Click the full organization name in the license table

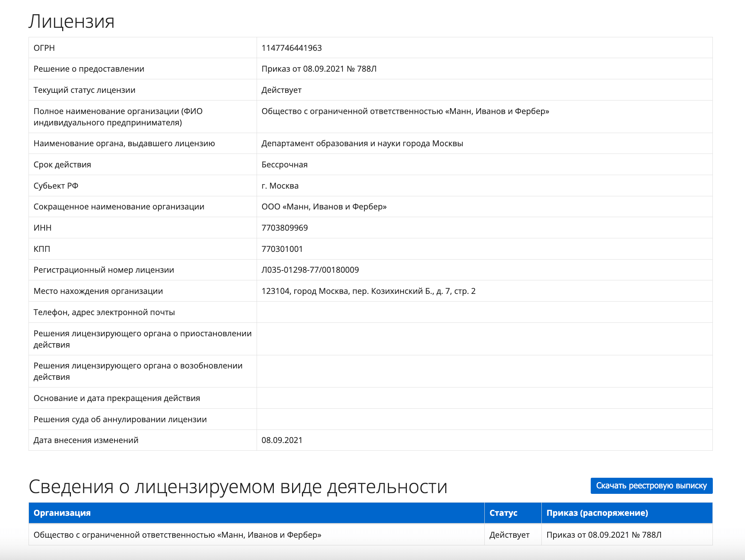[x=405, y=111]
